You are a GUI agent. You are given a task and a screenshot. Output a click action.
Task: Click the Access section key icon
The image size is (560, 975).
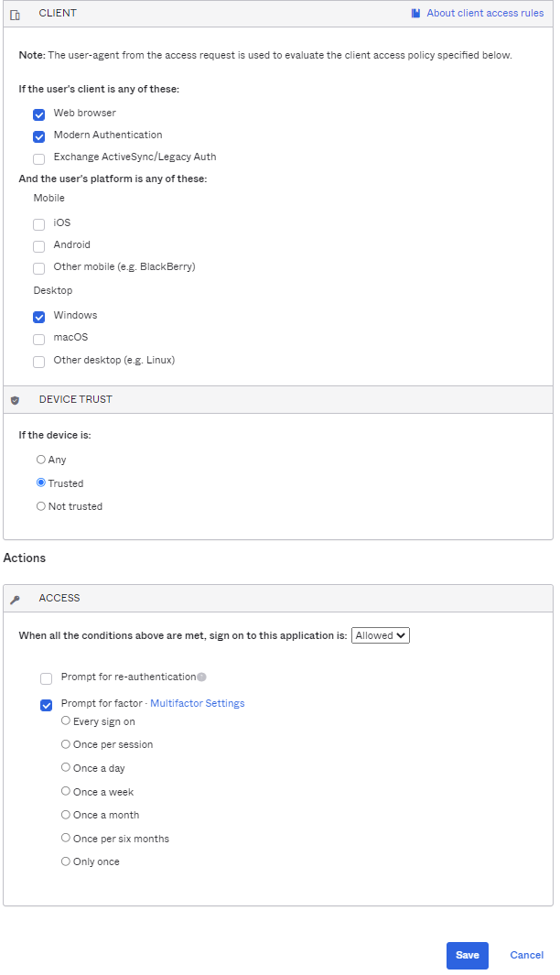click(15, 600)
